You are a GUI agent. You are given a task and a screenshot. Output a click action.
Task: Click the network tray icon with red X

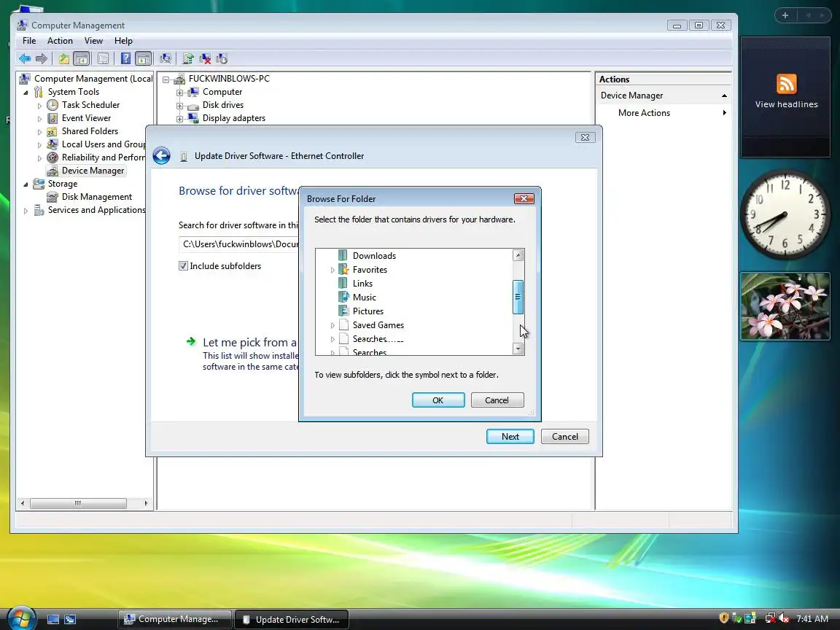pos(770,618)
